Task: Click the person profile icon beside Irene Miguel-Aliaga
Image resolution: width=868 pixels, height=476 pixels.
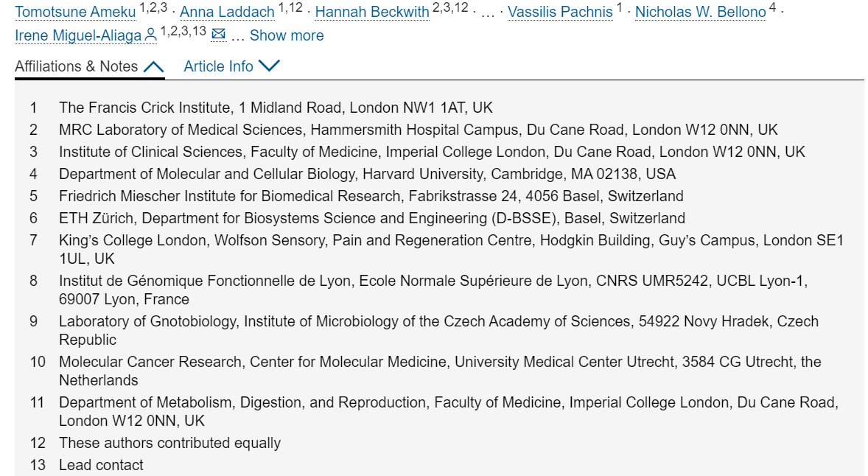Action: pyautogui.click(x=150, y=35)
